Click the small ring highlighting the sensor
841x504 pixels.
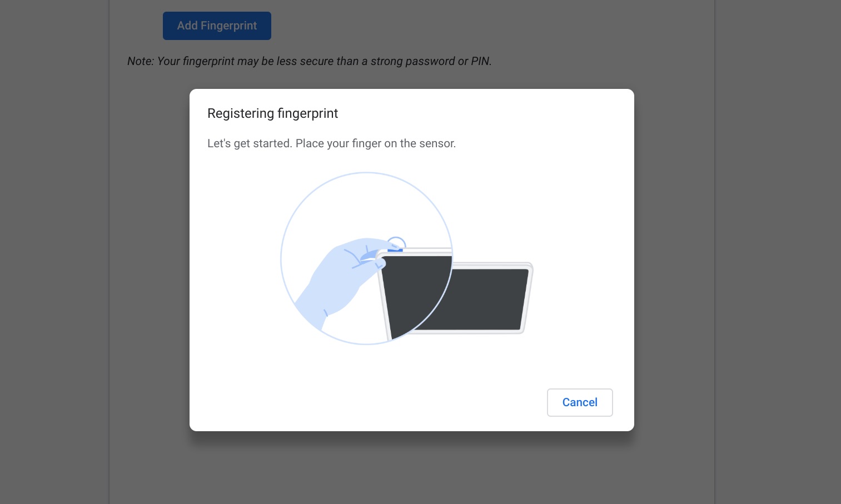click(x=396, y=239)
